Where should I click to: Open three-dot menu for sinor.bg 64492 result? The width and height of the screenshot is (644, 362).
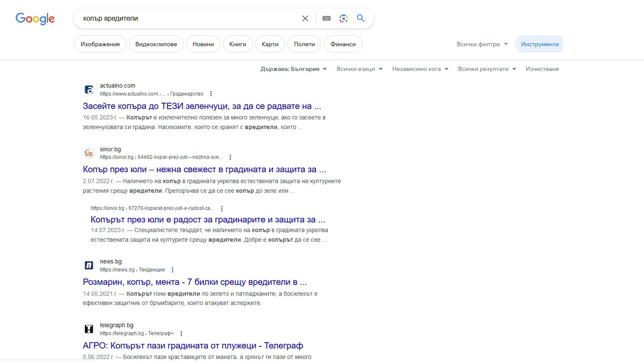230,157
